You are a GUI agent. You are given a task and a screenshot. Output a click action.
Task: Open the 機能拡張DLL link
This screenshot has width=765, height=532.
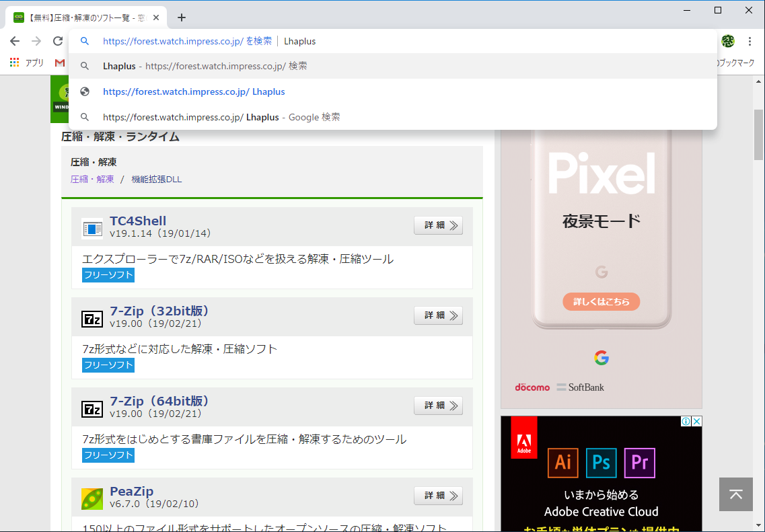[156, 179]
